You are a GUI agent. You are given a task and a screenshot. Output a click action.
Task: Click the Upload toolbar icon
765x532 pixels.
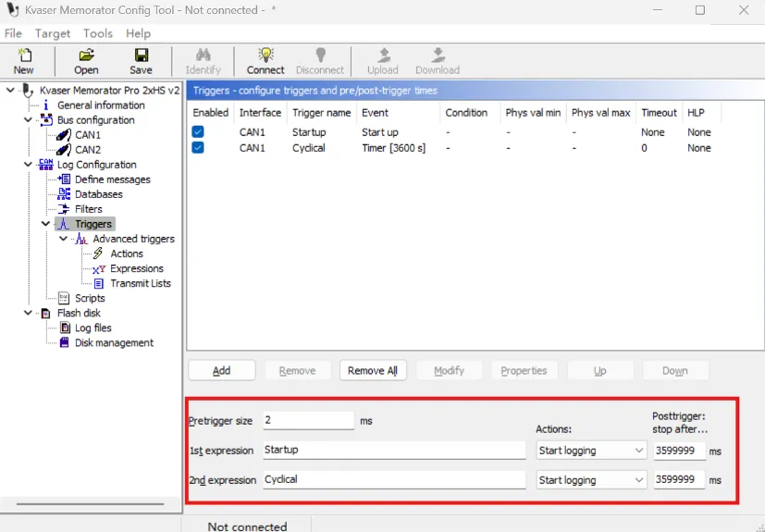(x=384, y=55)
